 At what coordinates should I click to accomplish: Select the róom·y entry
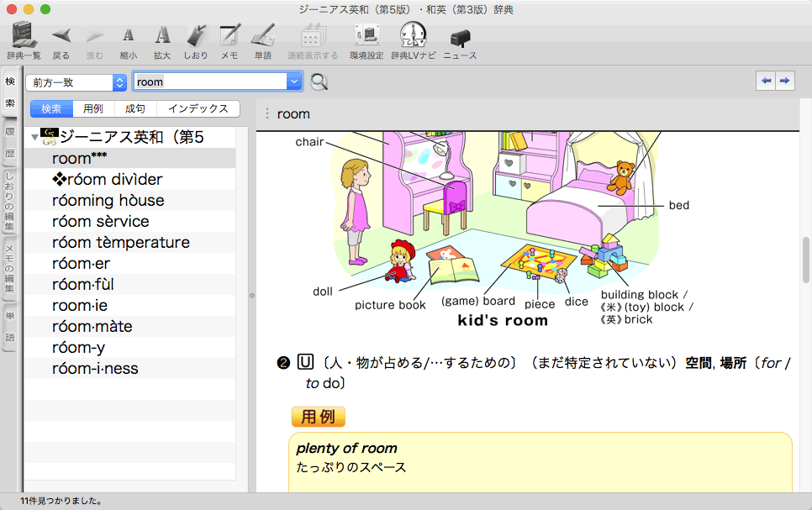pos(130,347)
